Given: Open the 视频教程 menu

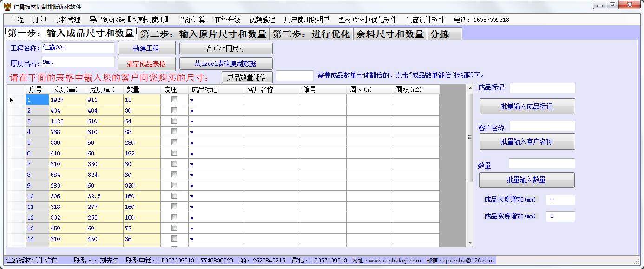Looking at the screenshot, I should (x=262, y=20).
